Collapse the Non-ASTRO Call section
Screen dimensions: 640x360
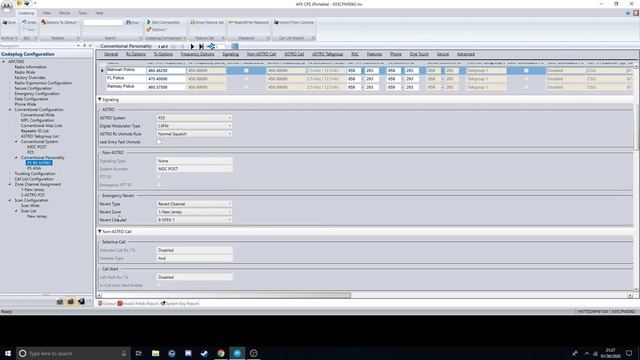tap(100, 231)
